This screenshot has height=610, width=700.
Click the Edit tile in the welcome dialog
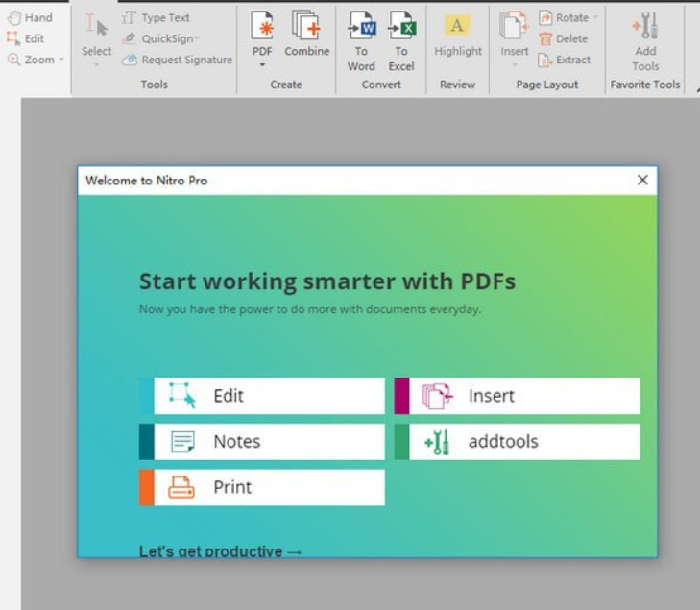(261, 396)
